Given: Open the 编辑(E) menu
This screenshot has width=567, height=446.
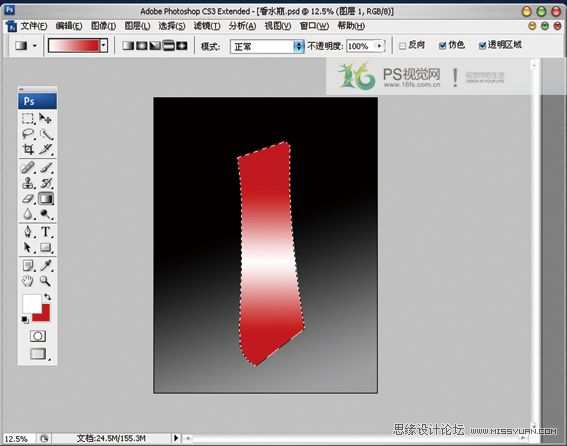Looking at the screenshot, I should [69, 26].
